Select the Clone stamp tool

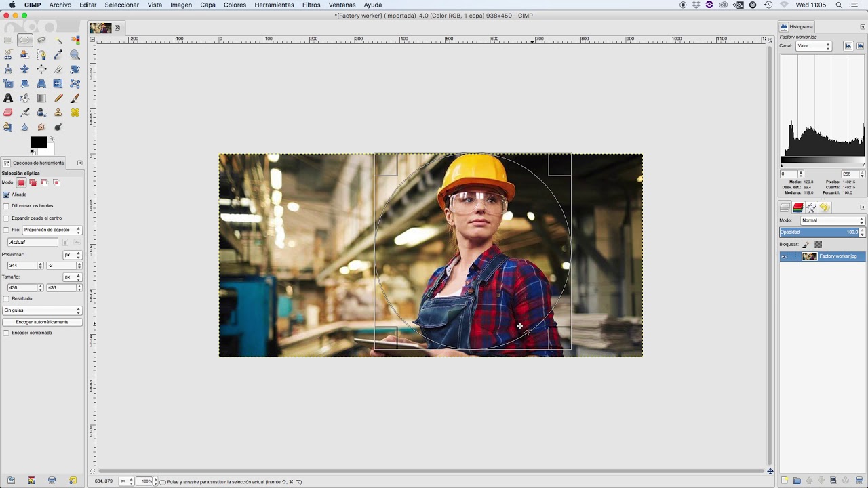tap(58, 113)
